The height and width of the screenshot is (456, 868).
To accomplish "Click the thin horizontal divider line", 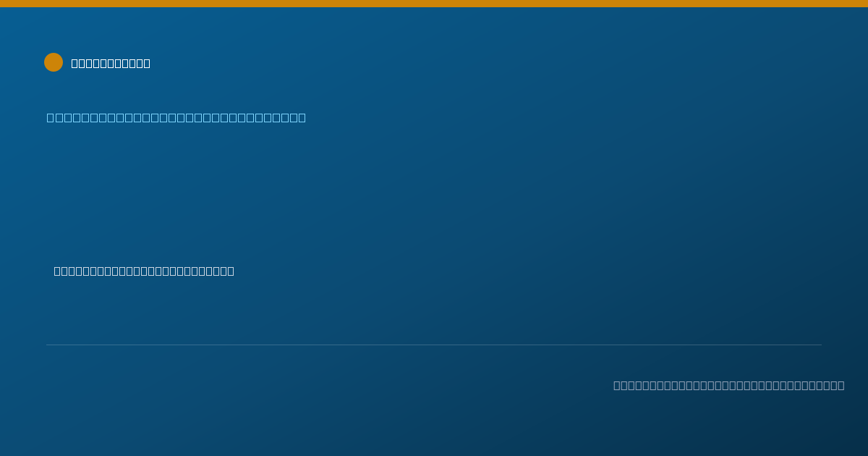I will click(434, 345).
